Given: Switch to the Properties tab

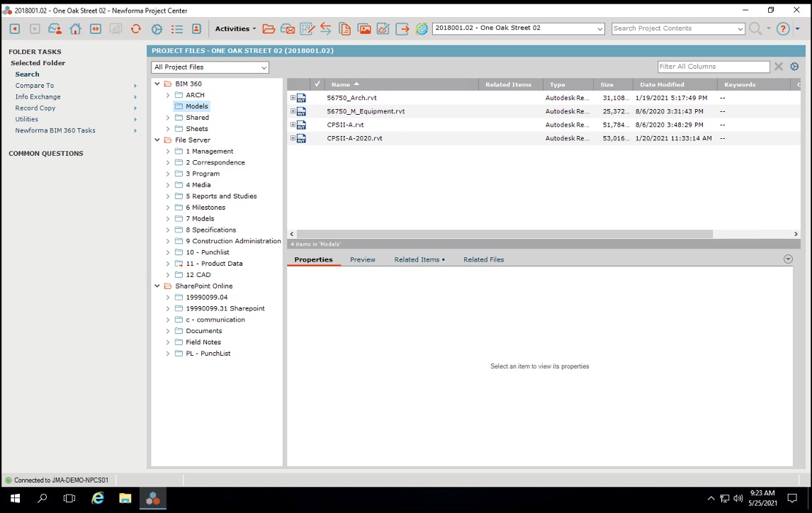Looking at the screenshot, I should (x=313, y=259).
